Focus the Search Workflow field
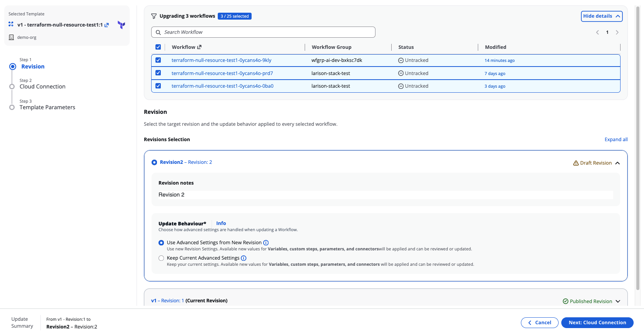The image size is (644, 335). click(263, 32)
